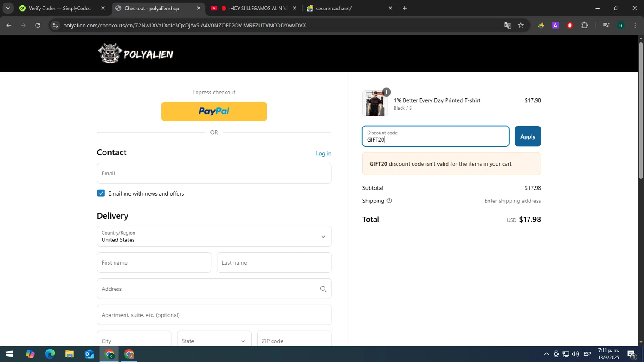Show hidden system tray icons
Image resolution: width=644 pixels, height=362 pixels.
click(x=546, y=354)
